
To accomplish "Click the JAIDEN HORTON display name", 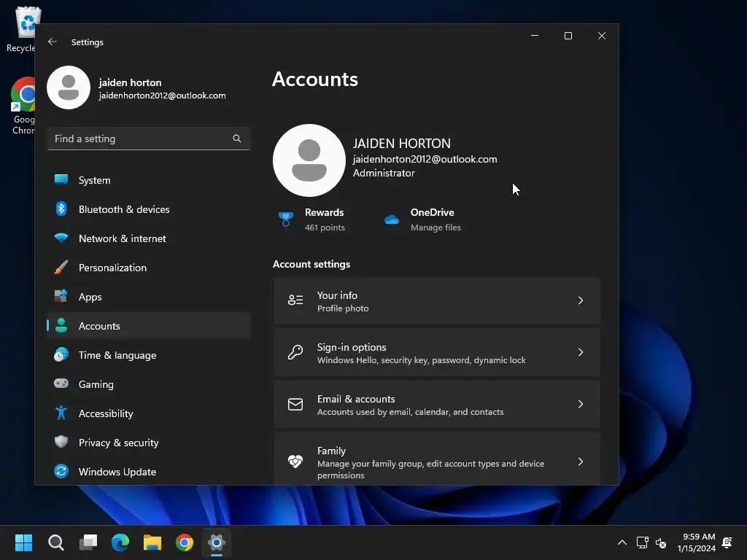I will 402,144.
